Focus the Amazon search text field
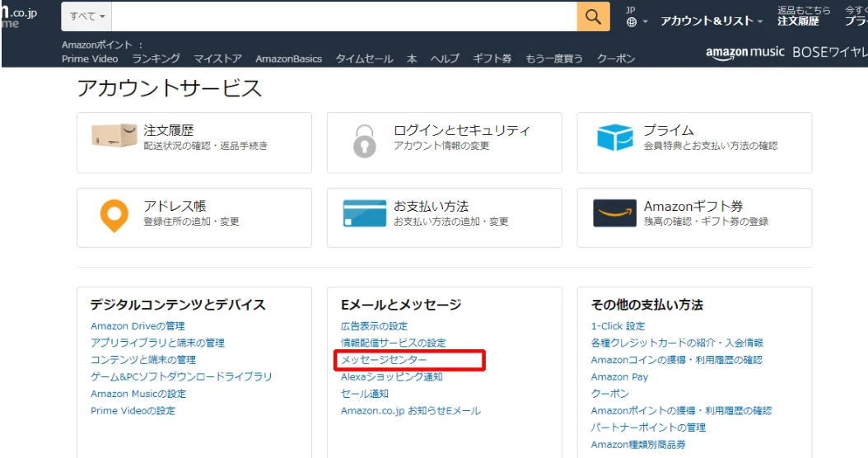The width and height of the screenshot is (868, 458). [x=343, y=16]
